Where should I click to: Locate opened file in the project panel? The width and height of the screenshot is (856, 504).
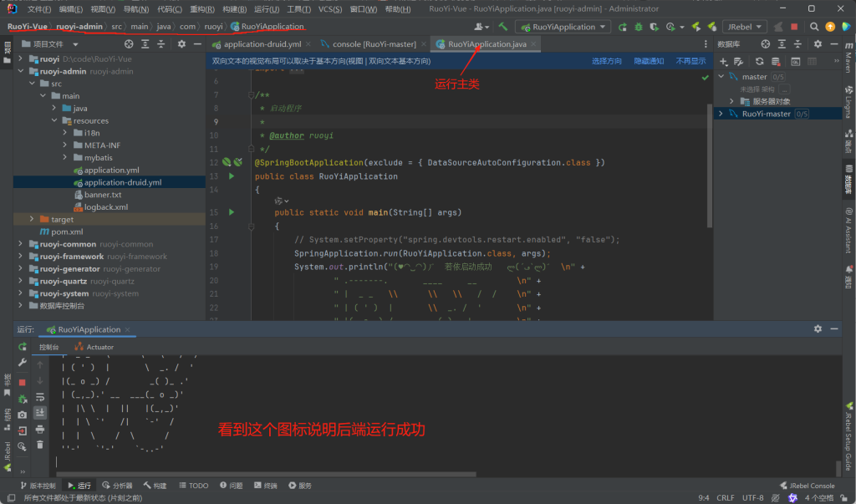point(129,44)
